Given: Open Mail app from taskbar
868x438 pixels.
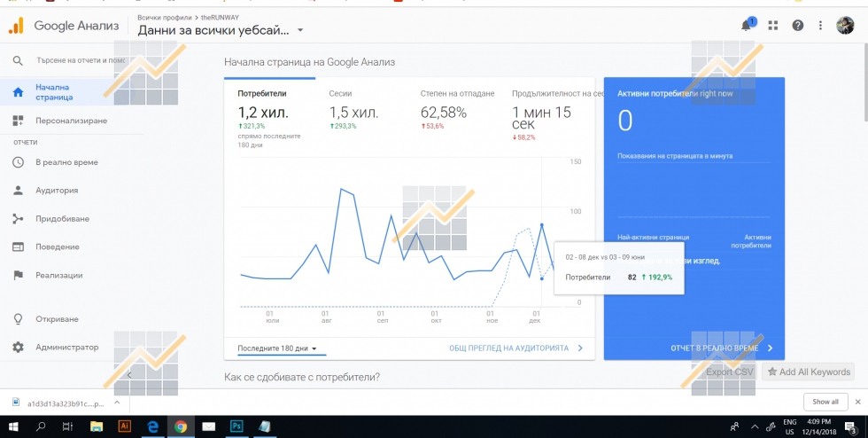Looking at the screenshot, I should coord(209,426).
